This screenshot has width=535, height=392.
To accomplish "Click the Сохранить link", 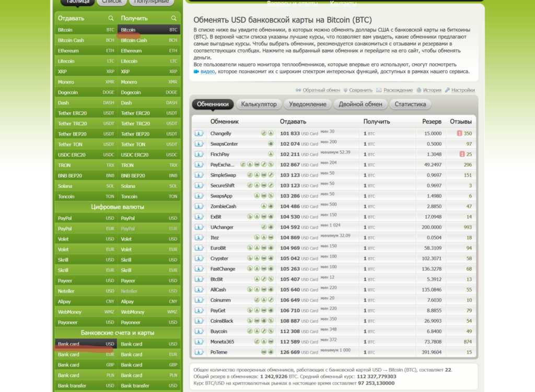I will coord(360,90).
